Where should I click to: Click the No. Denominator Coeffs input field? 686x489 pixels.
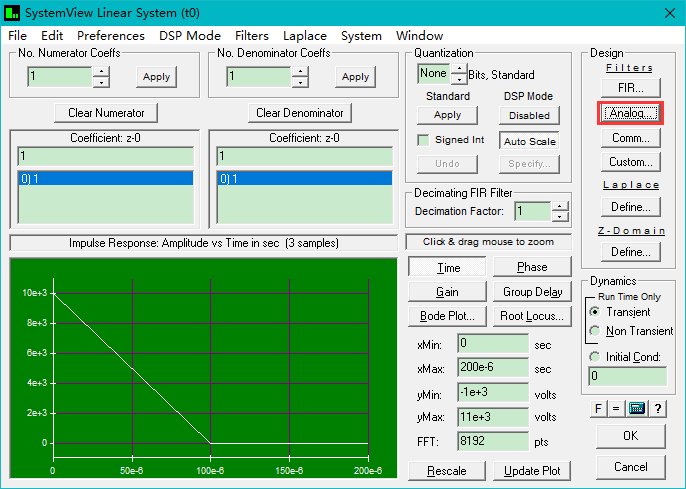click(x=259, y=77)
